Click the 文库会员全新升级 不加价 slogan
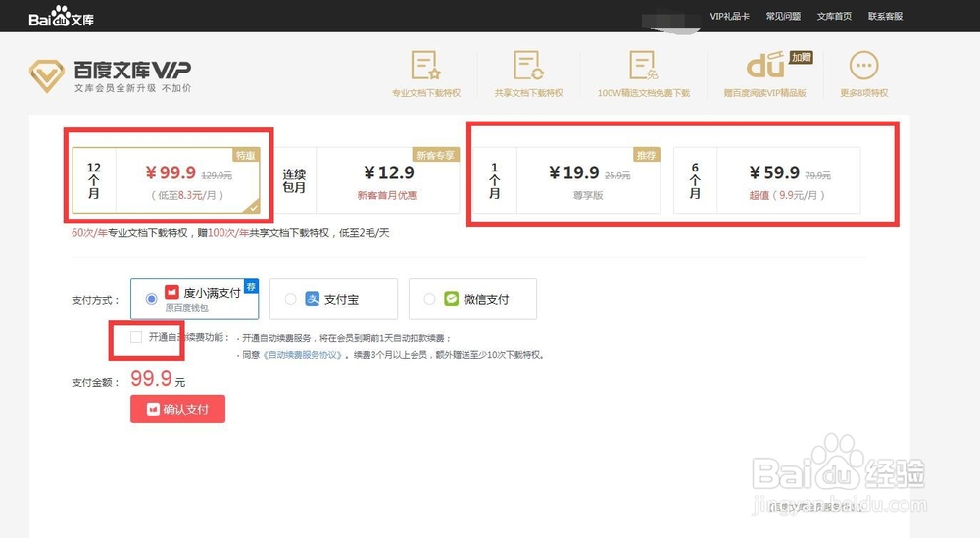 click(x=132, y=88)
